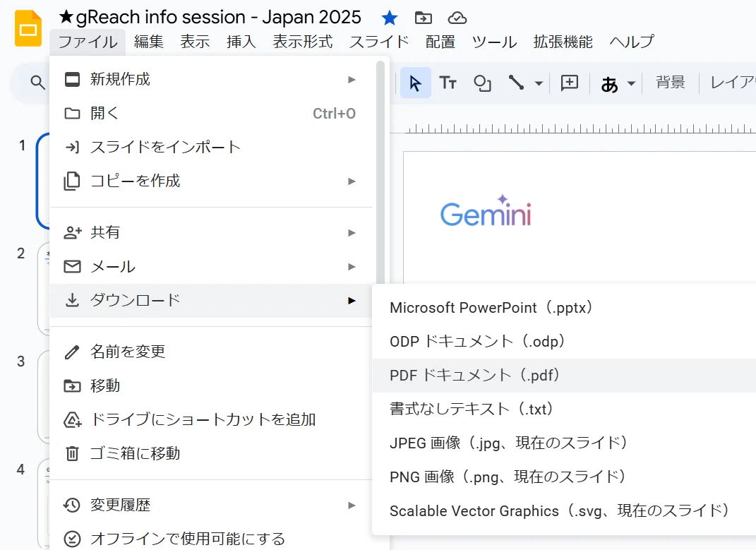756x550 pixels.
Task: Download as ODP ドキュメント (.odp)
Action: 564,342
